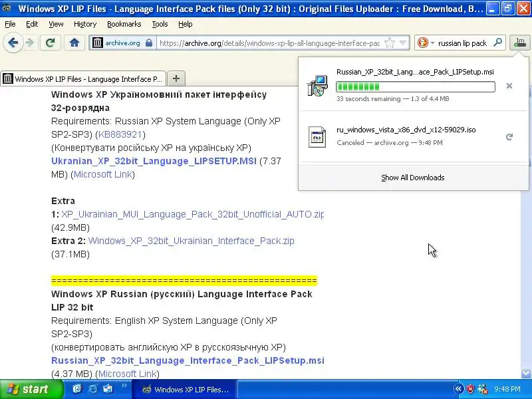Open the URL history dropdown arrow
This screenshot has height=399, width=532.
tap(403, 43)
